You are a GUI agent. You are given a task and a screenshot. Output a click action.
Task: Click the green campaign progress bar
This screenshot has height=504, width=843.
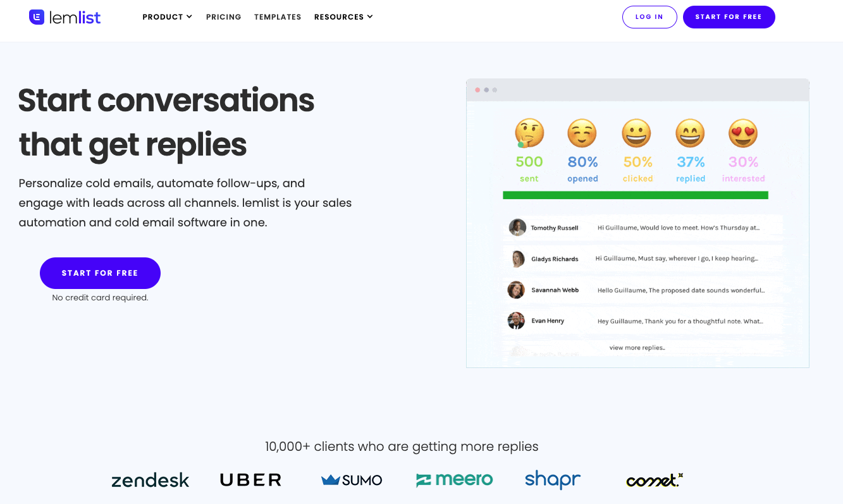(x=635, y=195)
